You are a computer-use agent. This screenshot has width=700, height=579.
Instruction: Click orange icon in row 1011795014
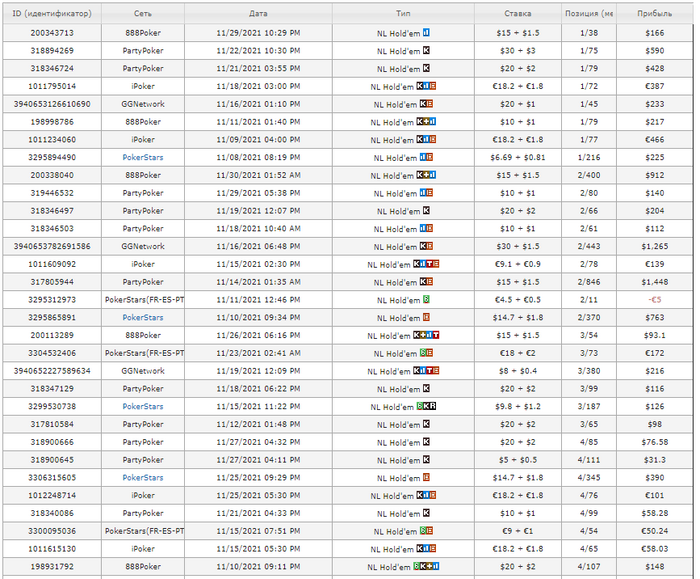(x=433, y=86)
